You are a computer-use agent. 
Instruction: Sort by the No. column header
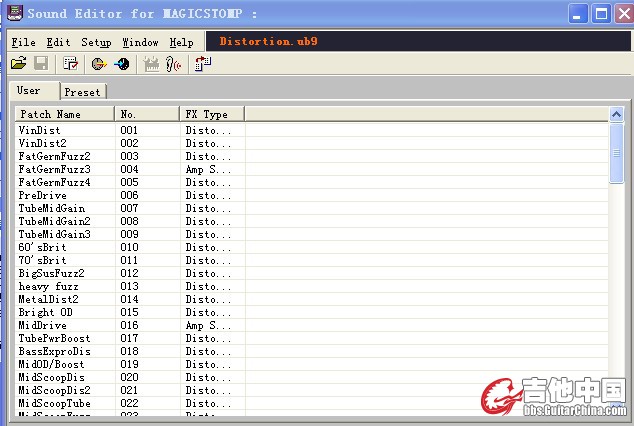(147, 114)
